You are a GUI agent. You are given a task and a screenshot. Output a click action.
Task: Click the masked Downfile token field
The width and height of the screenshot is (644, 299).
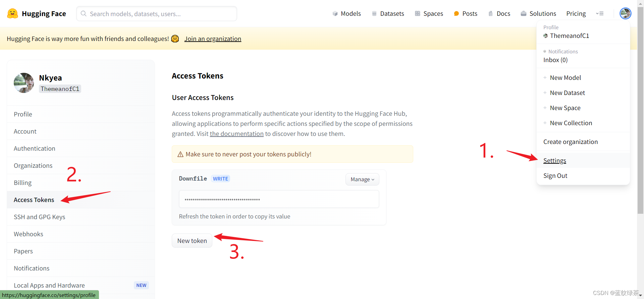coord(279,199)
